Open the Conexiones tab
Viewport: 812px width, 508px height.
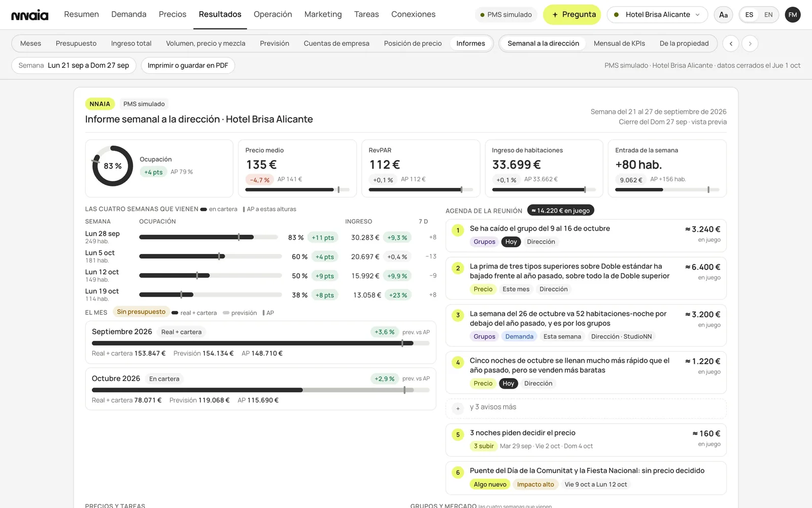(x=413, y=14)
